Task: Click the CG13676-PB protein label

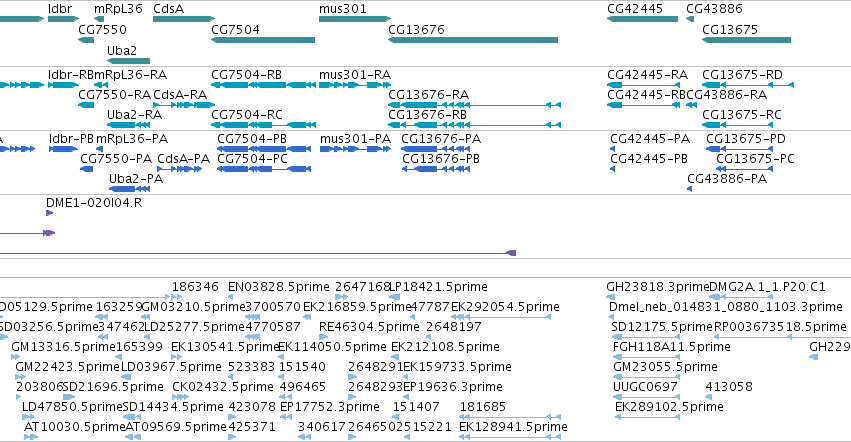Action: [441, 159]
